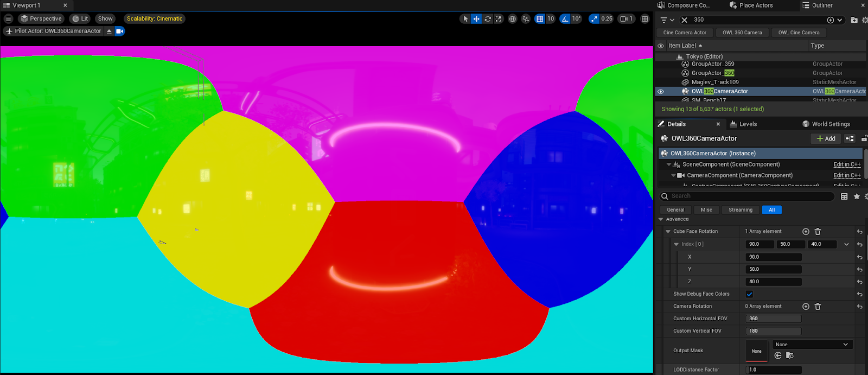The height and width of the screenshot is (375, 868).
Task: Collapse the Cube Face Rotation section
Action: click(x=668, y=231)
